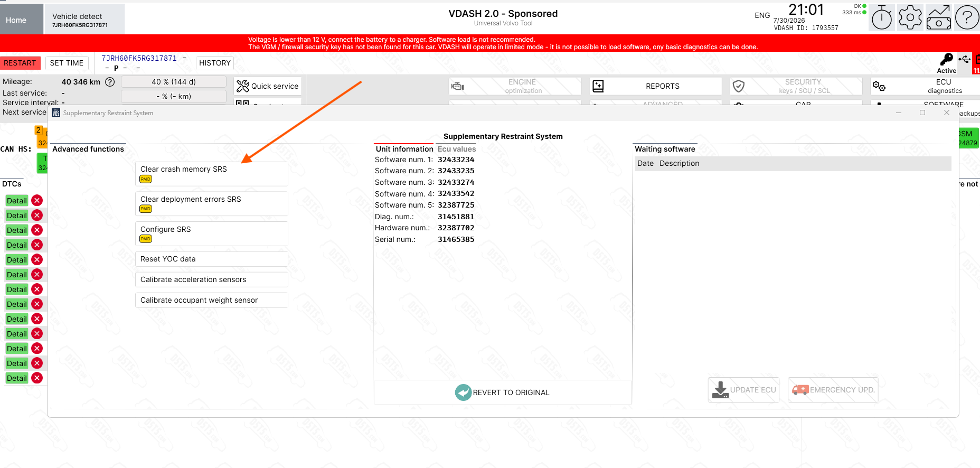This screenshot has height=468, width=980.
Task: Open the last DTC Detail button
Action: click(17, 378)
